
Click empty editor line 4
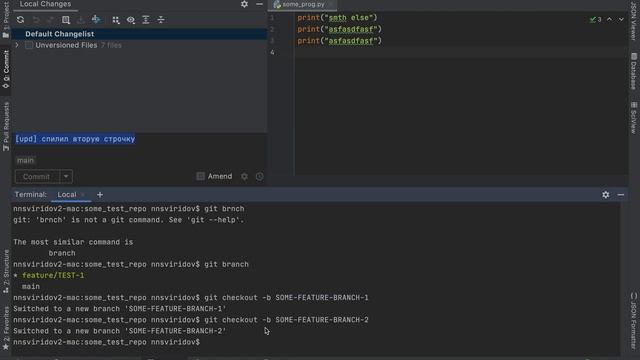pyautogui.click(x=461, y=52)
